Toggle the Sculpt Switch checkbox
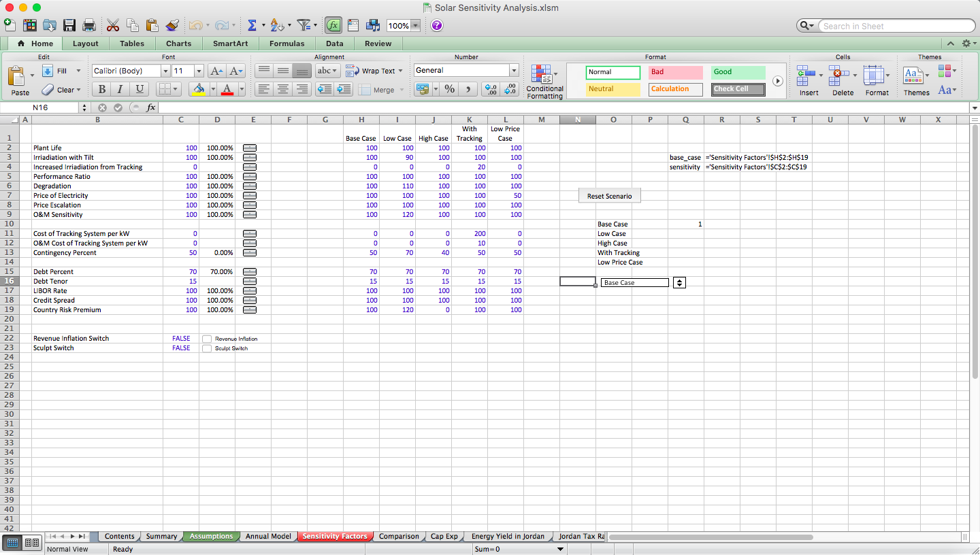This screenshot has width=980, height=555. (206, 348)
